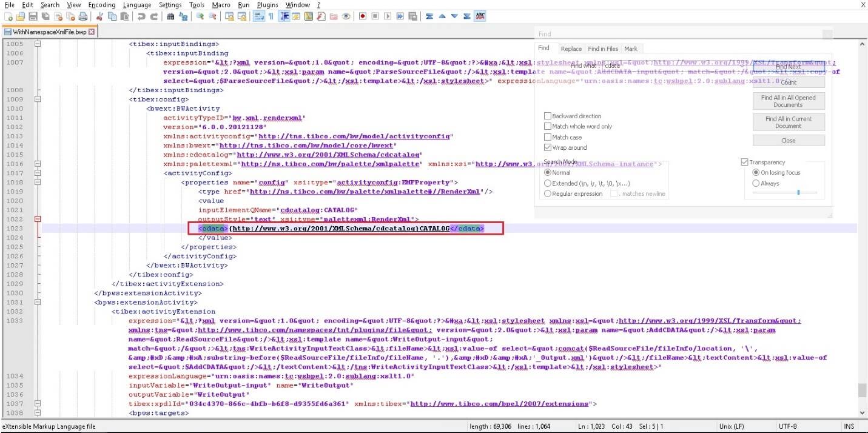Click the Playback macro icon
Image resolution: width=868 pixels, height=433 pixels.
[x=388, y=16]
